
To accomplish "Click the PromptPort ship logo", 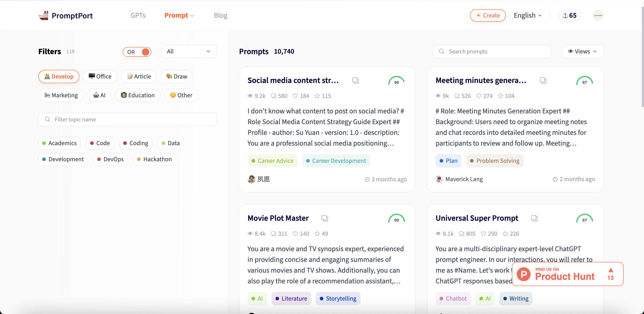I will coord(44,15).
